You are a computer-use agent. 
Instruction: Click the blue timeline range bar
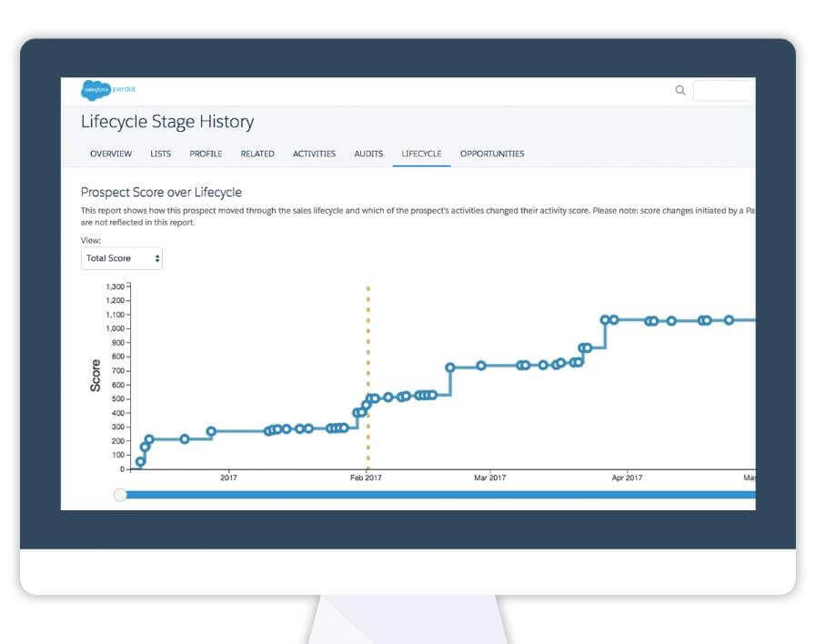(x=437, y=495)
